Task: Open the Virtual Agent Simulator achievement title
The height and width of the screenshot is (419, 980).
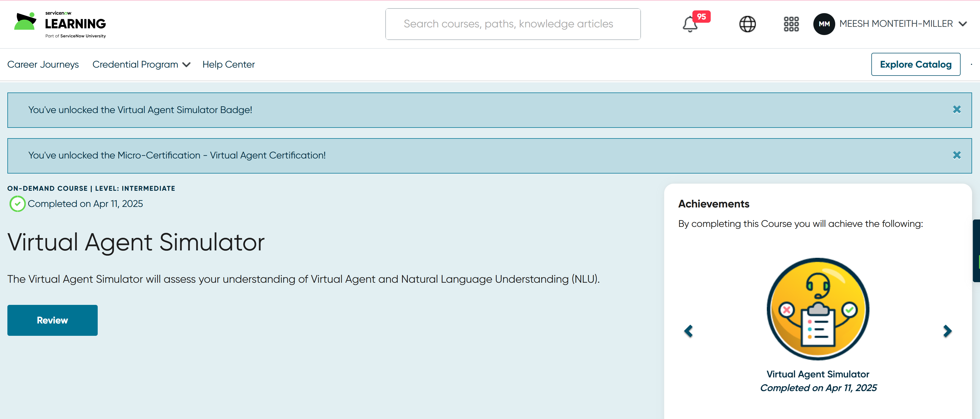Action: point(817,374)
